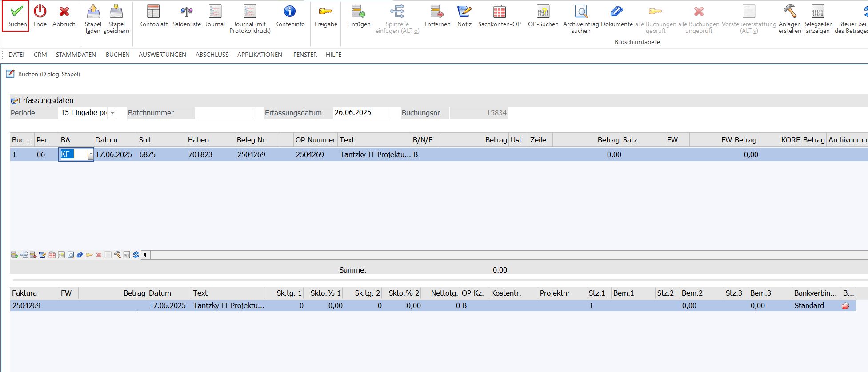Screen dimensions: 868x372
Task: Open the AUSWERTUNGEN menu
Action: [162, 55]
